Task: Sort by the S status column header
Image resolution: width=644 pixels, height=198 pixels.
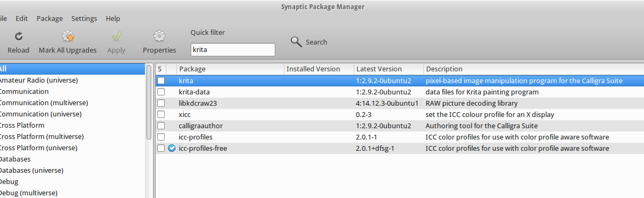Action: pos(160,69)
